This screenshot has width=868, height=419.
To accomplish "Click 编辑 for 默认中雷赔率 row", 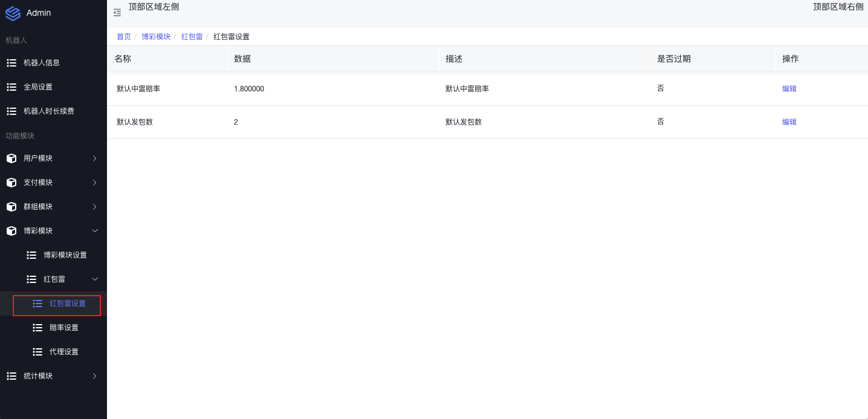I will tap(789, 89).
